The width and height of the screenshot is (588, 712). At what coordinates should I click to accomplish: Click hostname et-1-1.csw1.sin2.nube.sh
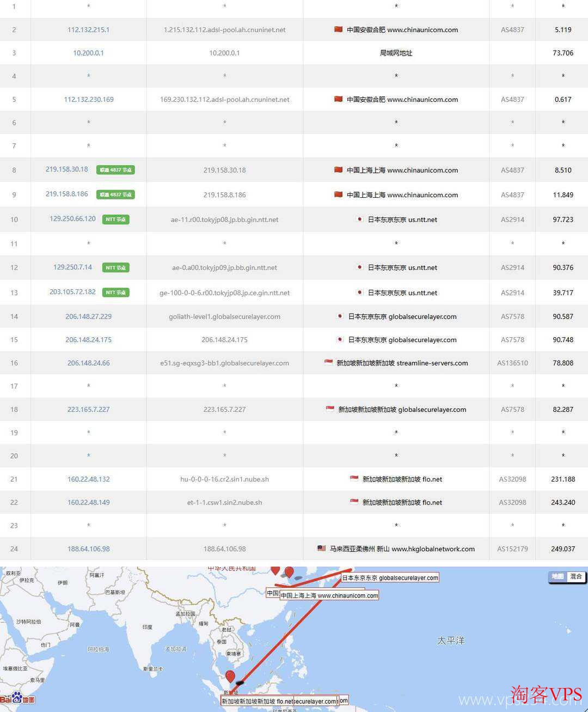[224, 502]
